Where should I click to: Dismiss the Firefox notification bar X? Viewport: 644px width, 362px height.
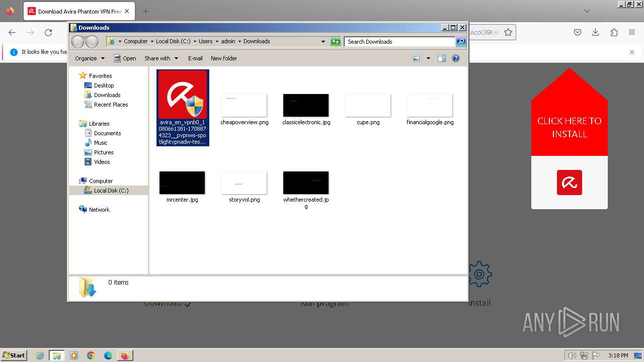point(632,52)
